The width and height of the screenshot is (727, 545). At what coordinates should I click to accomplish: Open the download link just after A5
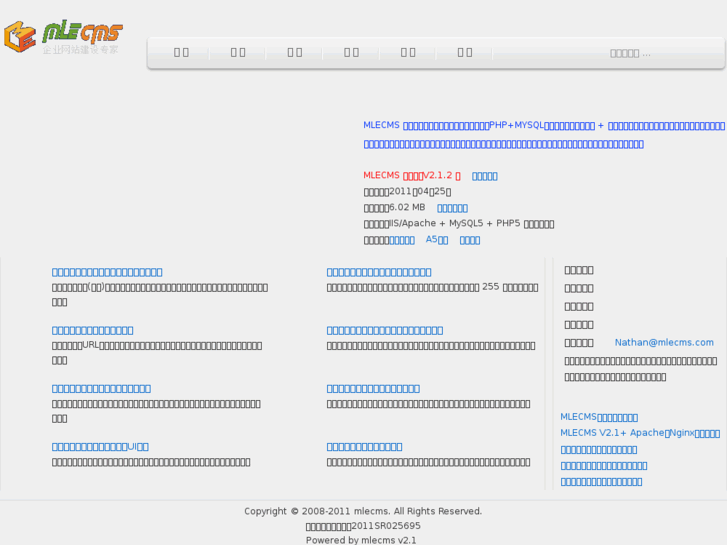pyautogui.click(x=470, y=240)
